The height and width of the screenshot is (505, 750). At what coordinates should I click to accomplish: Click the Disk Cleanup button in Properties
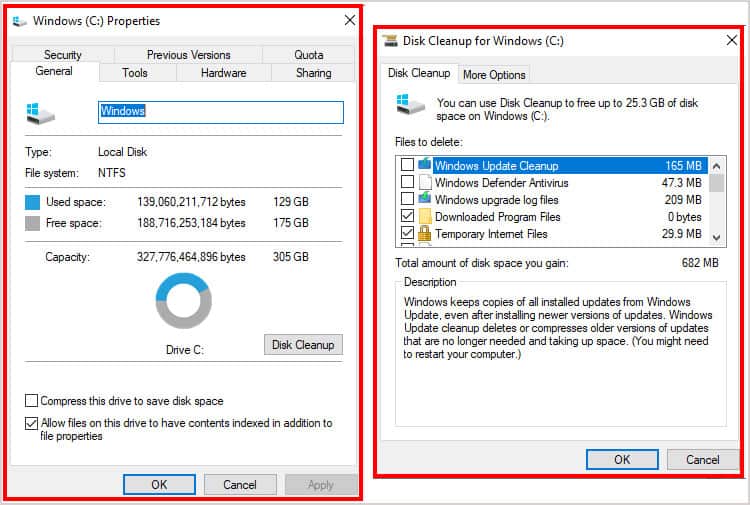[x=303, y=345]
